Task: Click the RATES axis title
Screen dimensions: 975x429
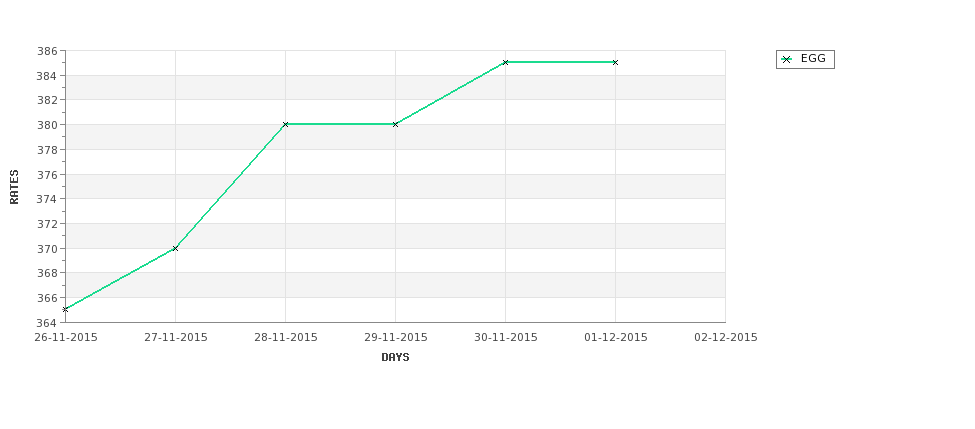Action: point(14,187)
